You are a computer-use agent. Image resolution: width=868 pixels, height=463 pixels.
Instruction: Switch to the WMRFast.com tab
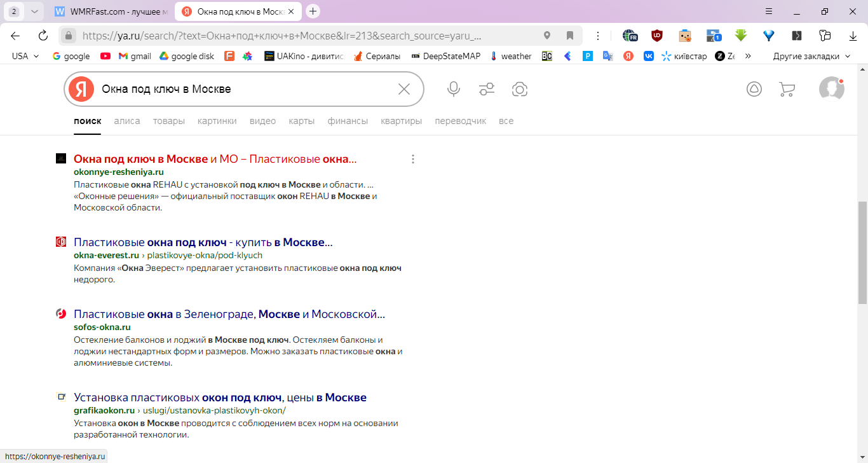[112, 11]
